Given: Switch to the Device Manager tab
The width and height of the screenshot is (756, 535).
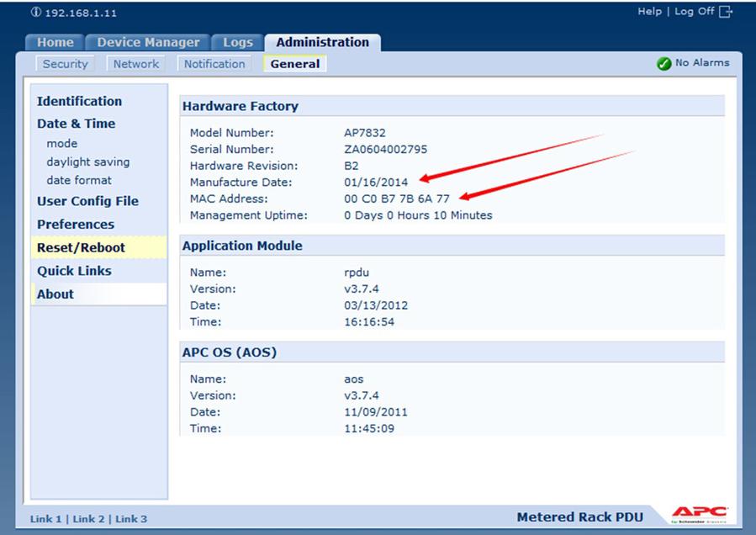Looking at the screenshot, I should click(148, 42).
